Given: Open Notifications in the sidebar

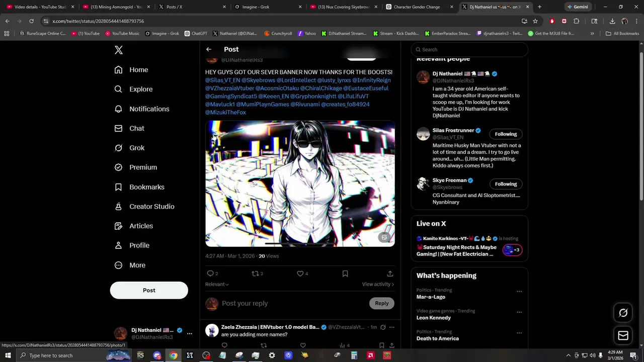Looking at the screenshot, I should click(x=142, y=109).
